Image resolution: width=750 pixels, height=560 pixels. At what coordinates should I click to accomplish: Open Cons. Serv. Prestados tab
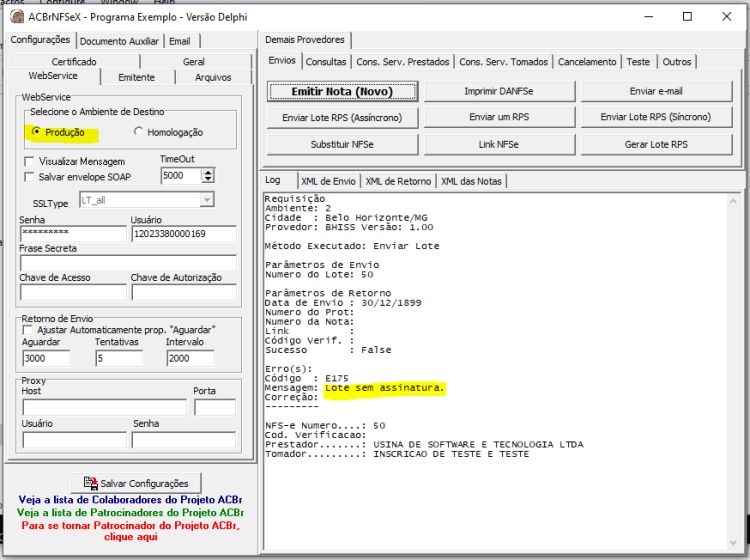pos(403,62)
